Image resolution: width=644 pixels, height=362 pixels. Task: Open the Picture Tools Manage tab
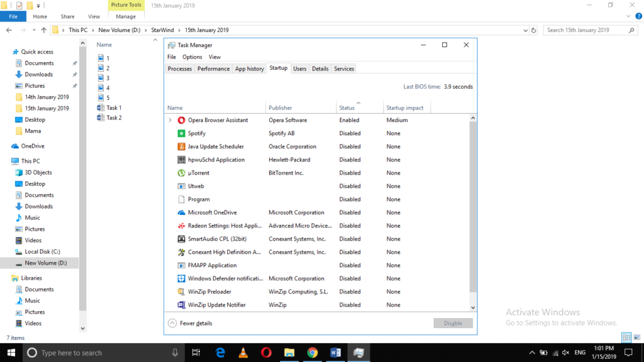pyautogui.click(x=126, y=16)
